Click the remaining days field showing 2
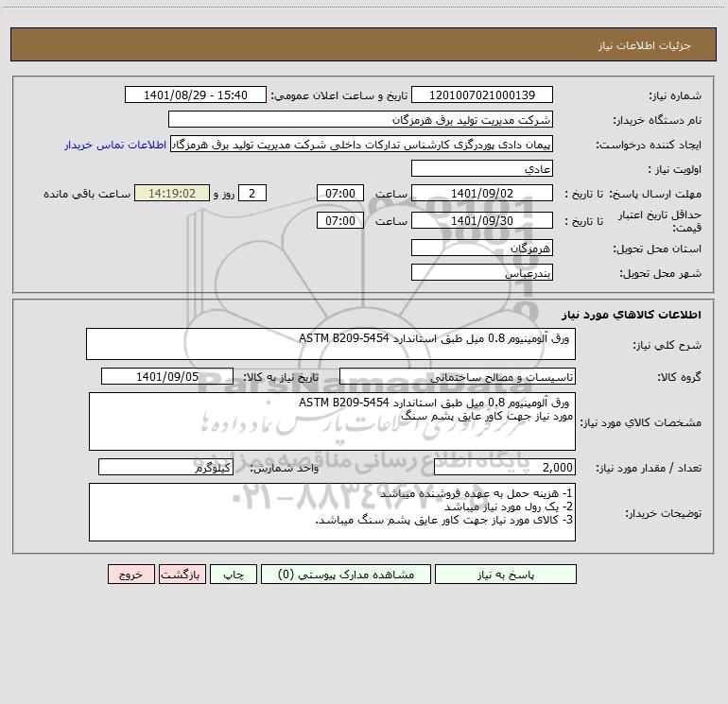The width and height of the screenshot is (728, 704). [252, 193]
